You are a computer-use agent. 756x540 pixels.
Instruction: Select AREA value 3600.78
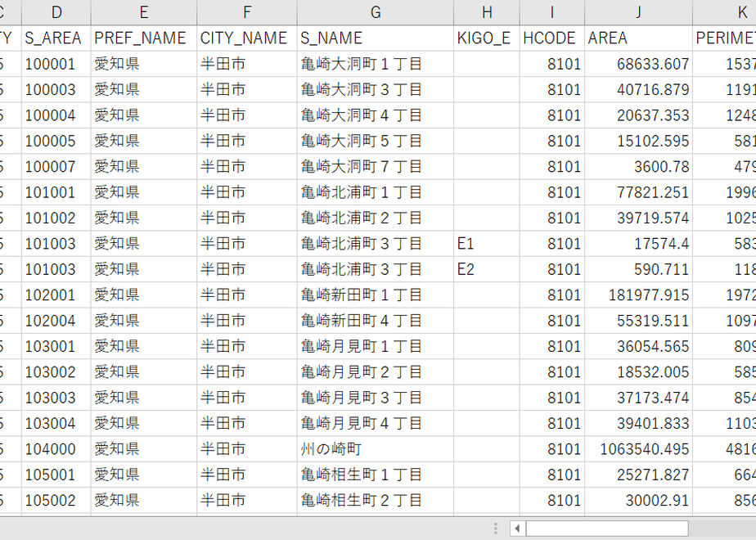(638, 166)
